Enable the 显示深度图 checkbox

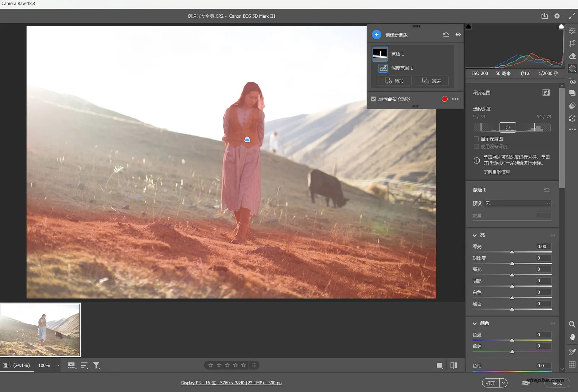coord(476,138)
